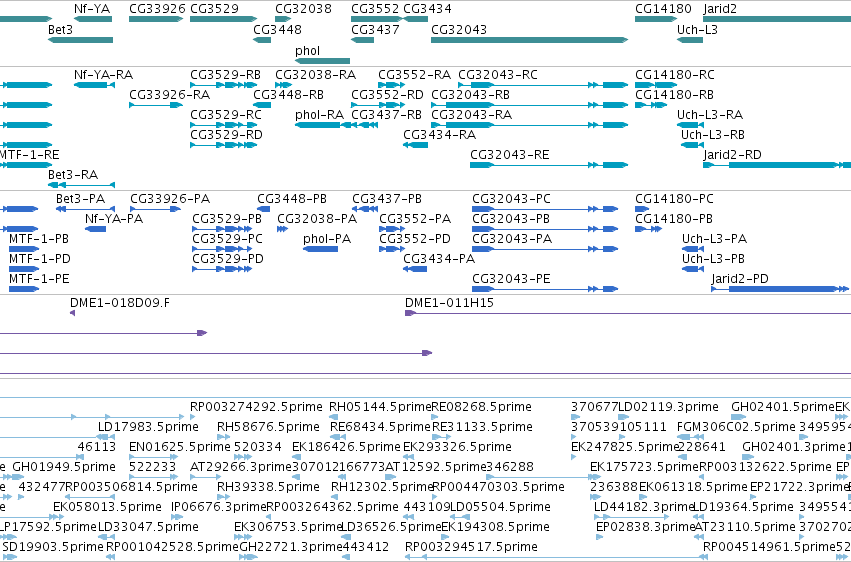Screen dimensions: 851x562
Task: Select transcript CG32043-RB
Action: pos(471,94)
